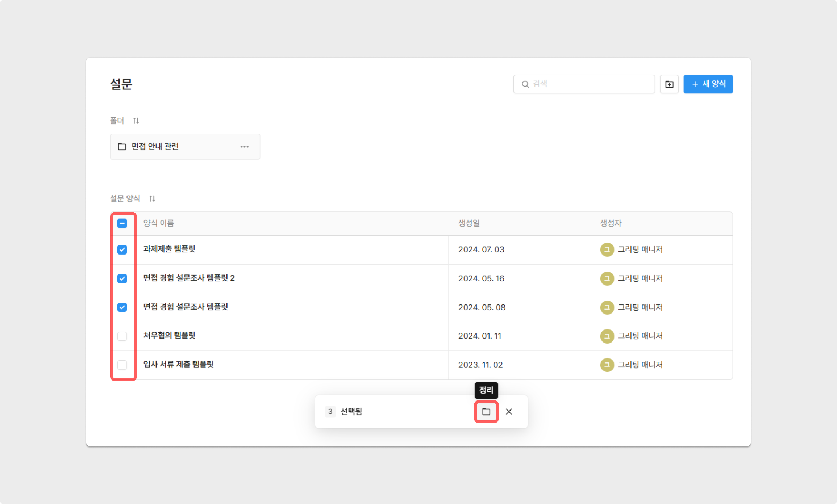Open 면접 경험 설문조사 템플릿 row

(186, 307)
